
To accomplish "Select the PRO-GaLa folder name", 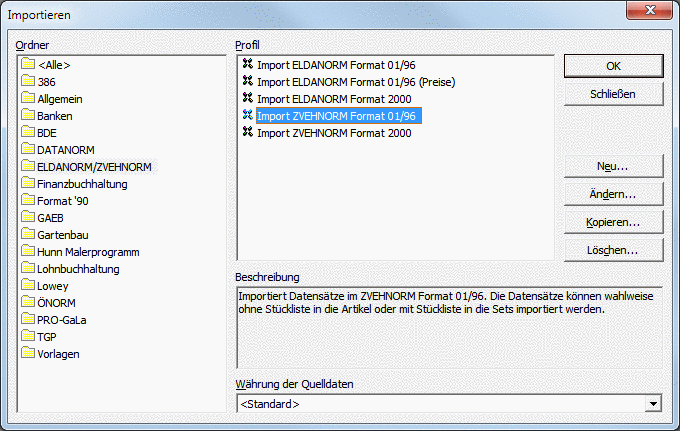I will point(62,320).
